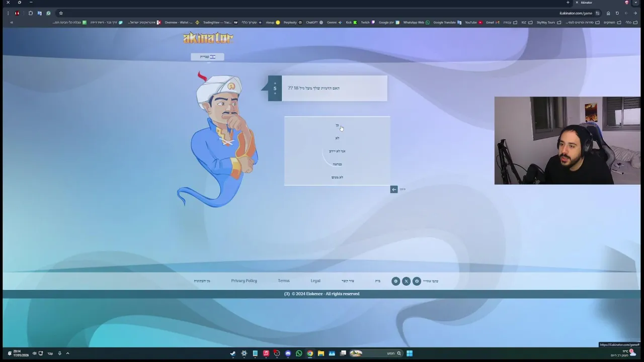Choose the 'לא ממש' answer
This screenshot has width=644, height=362.
pyautogui.click(x=337, y=177)
